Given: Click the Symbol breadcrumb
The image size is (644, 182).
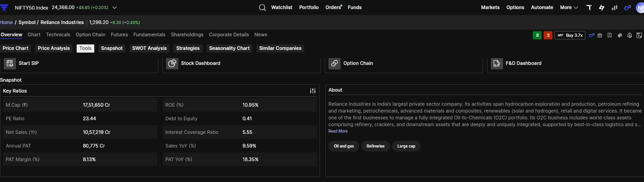Looking at the screenshot, I should pyautogui.click(x=27, y=22).
